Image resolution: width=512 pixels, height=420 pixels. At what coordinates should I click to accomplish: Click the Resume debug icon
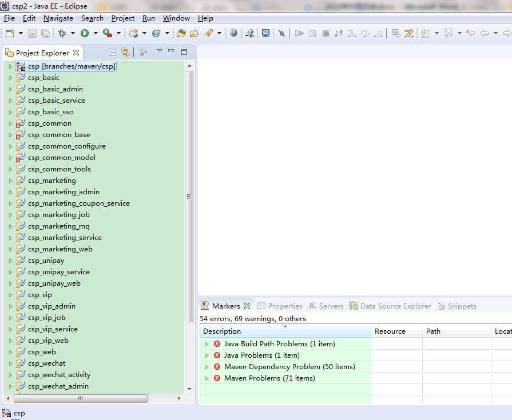(x=299, y=33)
